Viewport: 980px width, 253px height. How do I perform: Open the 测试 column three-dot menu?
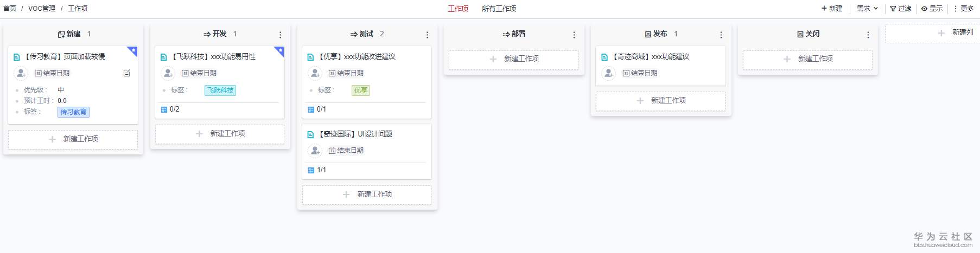(x=427, y=35)
